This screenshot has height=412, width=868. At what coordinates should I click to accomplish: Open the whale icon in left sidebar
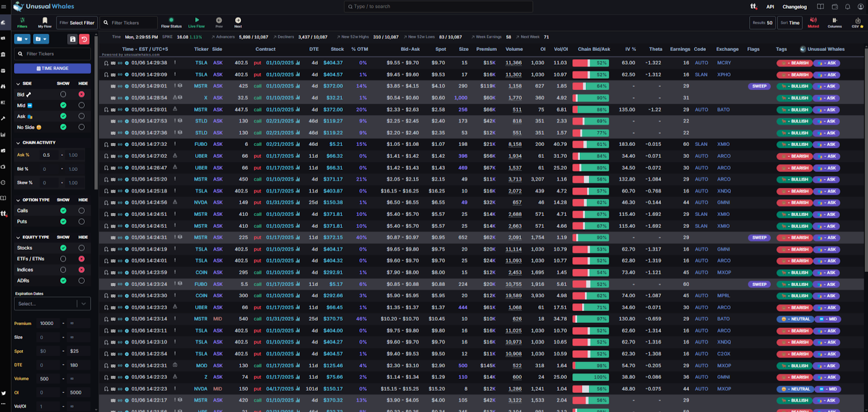point(3,22)
